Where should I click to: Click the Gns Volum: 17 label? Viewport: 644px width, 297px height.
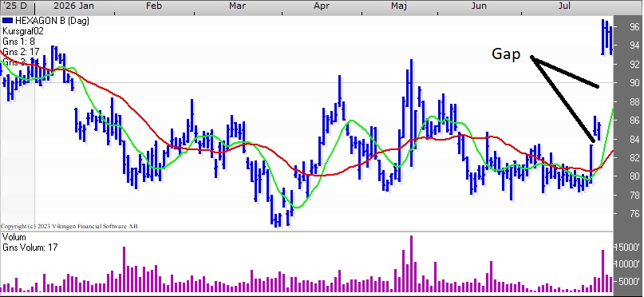30,247
